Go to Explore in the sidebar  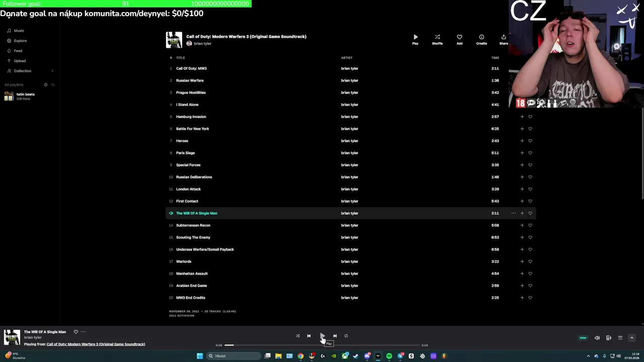coord(17,41)
